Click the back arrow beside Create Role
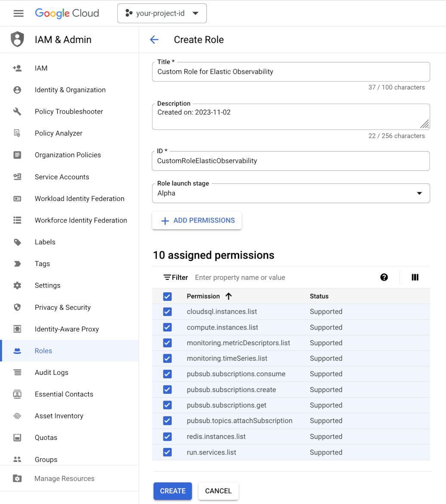The image size is (446, 504). (x=154, y=40)
